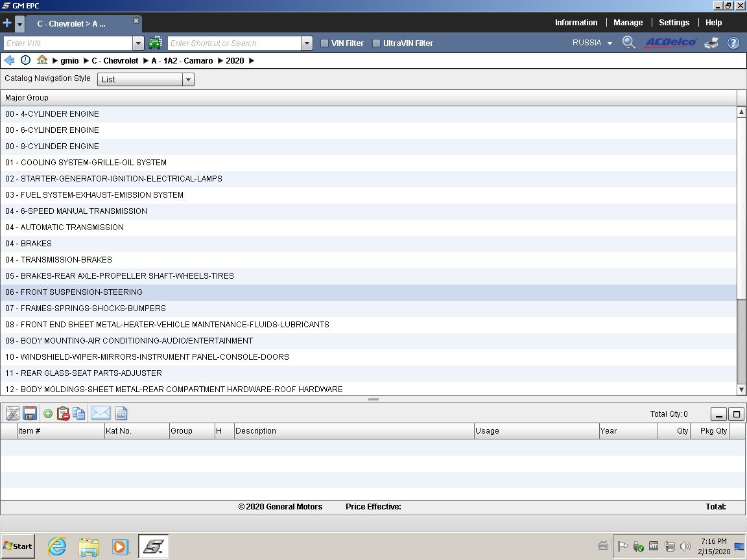Click the save floppy disk icon
This screenshot has width=747, height=560.
pos(30,414)
